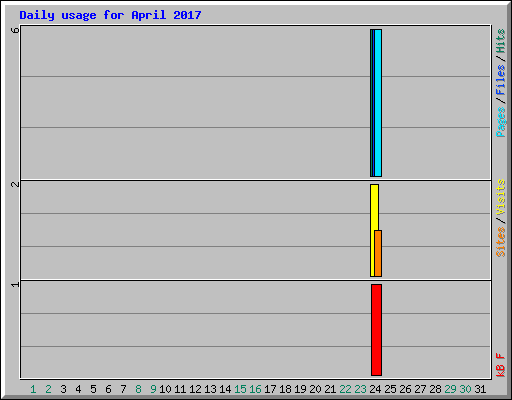The height and width of the screenshot is (400, 512).
Task: Click day 31 on the x-axis
Action: (480, 389)
